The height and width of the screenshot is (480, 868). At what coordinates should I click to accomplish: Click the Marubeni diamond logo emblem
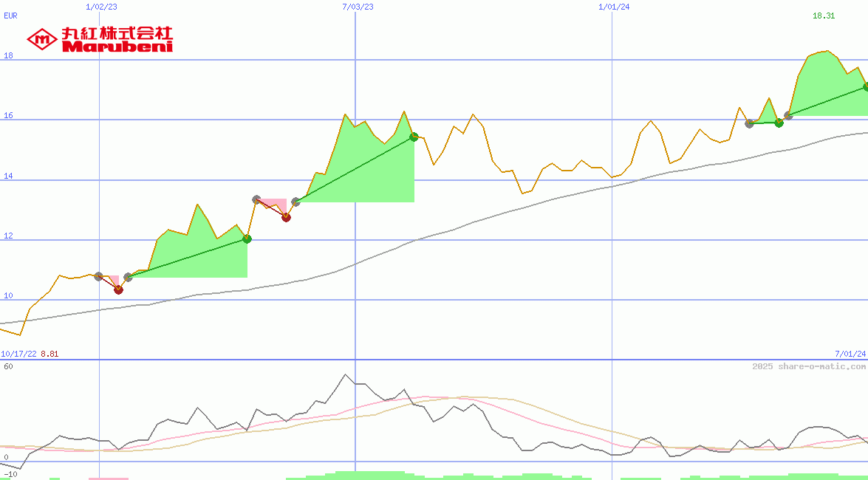[x=41, y=38]
